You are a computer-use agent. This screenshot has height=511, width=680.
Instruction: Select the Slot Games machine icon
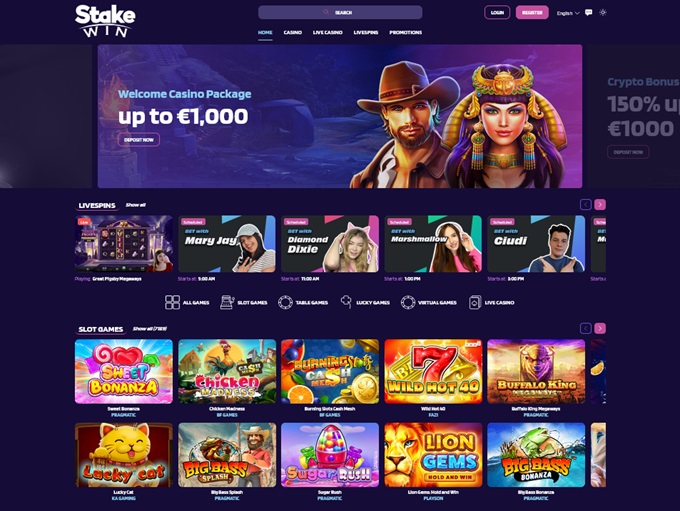(x=227, y=302)
